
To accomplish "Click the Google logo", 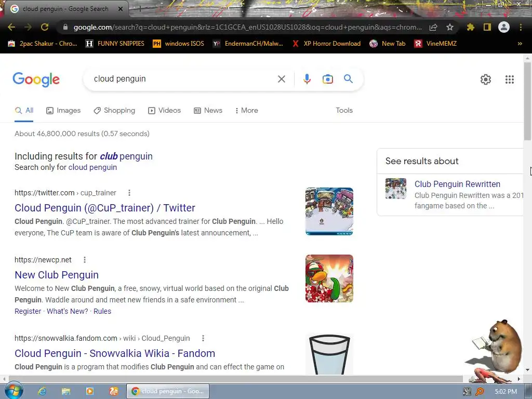I will tap(36, 79).
